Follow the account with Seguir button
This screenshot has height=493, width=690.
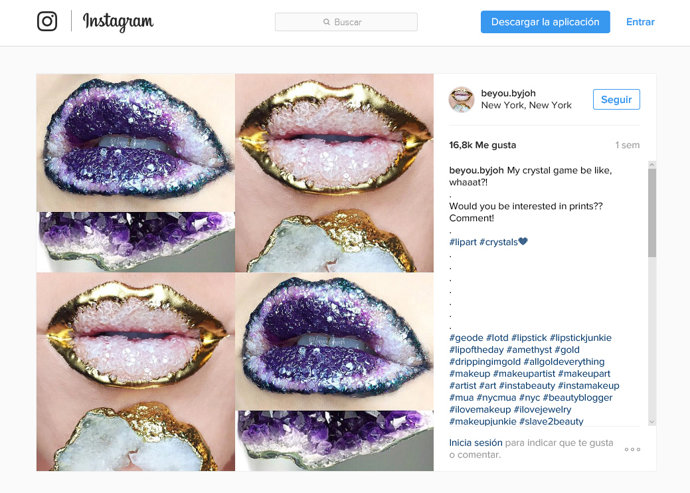[616, 99]
